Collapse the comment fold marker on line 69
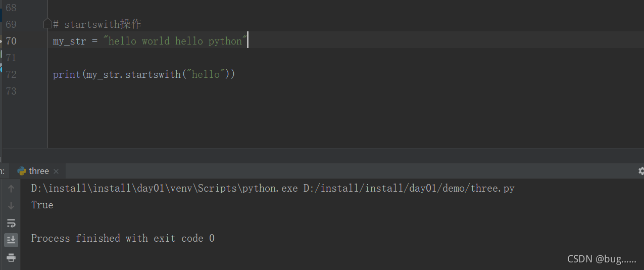 tap(47, 23)
